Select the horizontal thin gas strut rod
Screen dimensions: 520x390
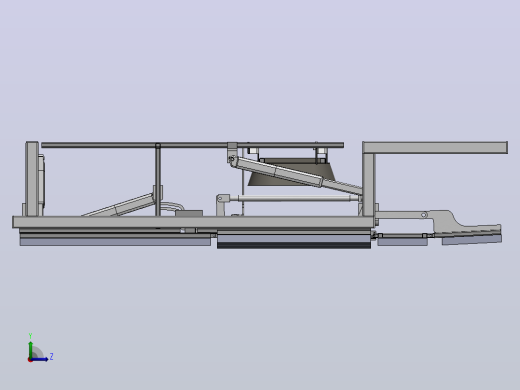293,198
